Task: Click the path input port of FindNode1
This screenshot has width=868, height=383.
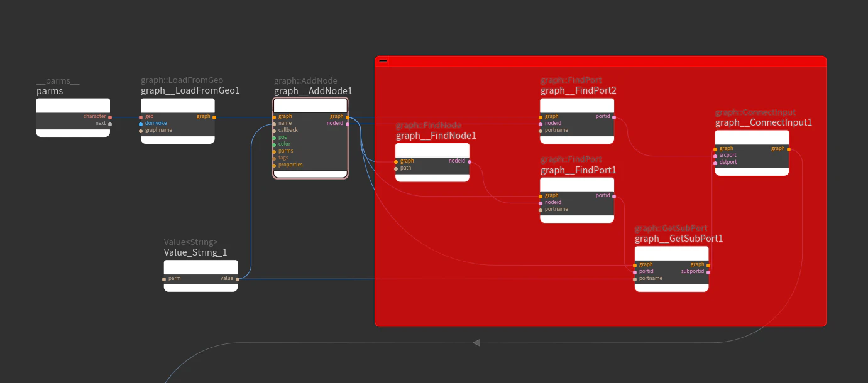Action: (395, 168)
